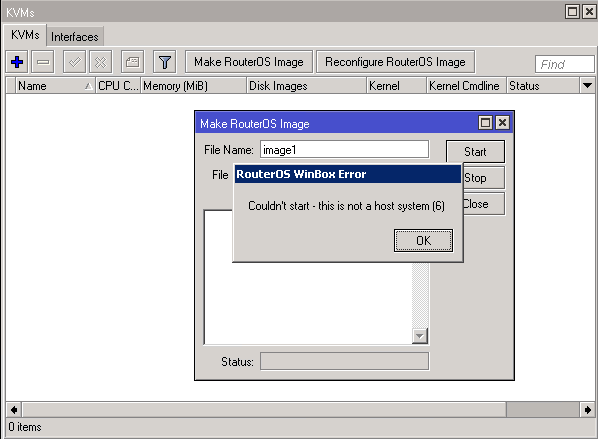Screen dimensions: 598x439
Task: Sort by Kernel Cmdline column header
Action: pyautogui.click(x=466, y=86)
